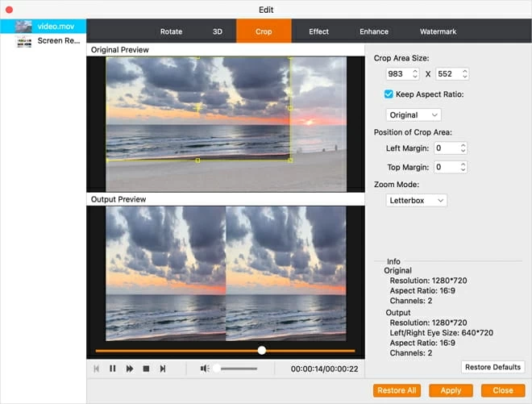Open the Original aspect ratio dropdown
This screenshot has width=532, height=404.
(414, 115)
